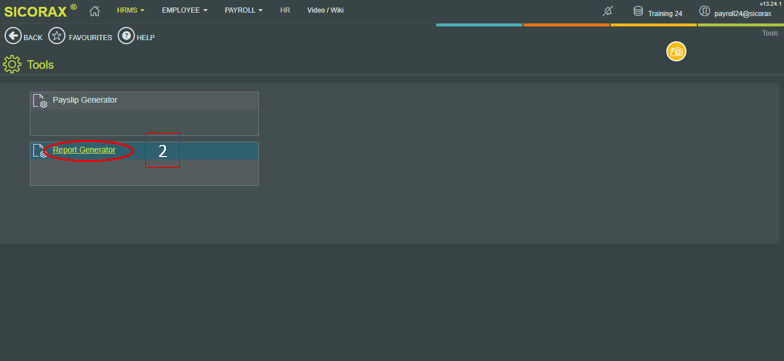
Task: Open payroll24@sicorax account menu
Action: [742, 14]
